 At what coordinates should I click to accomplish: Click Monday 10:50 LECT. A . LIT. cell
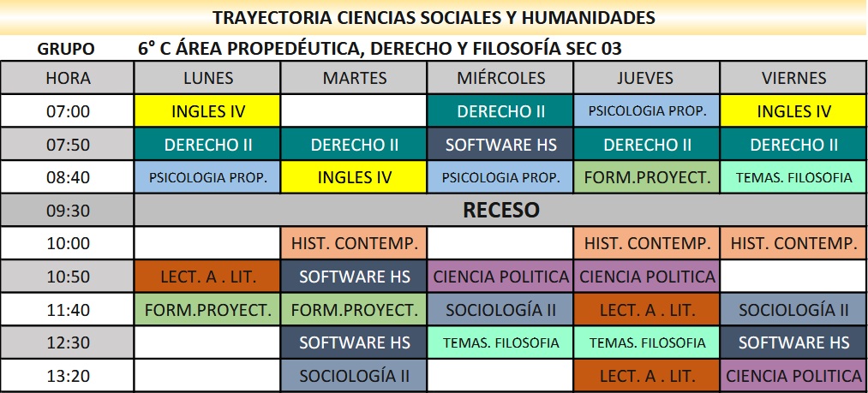[x=208, y=277]
